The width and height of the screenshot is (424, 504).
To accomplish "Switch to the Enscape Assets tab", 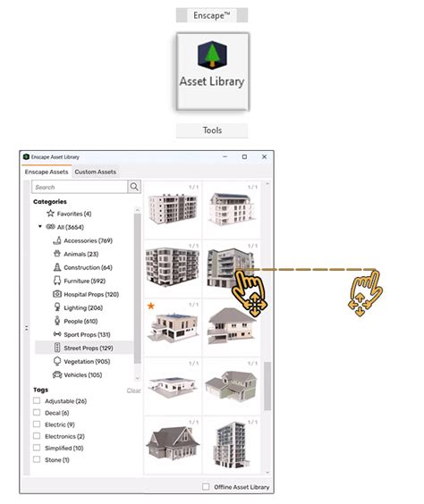I will point(47,172).
